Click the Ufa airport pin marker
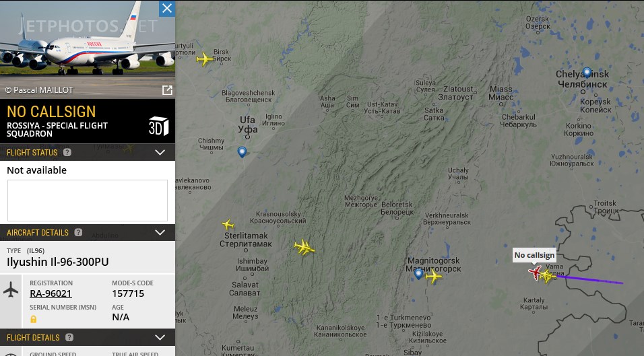The height and width of the screenshot is (356, 644). pyautogui.click(x=243, y=151)
